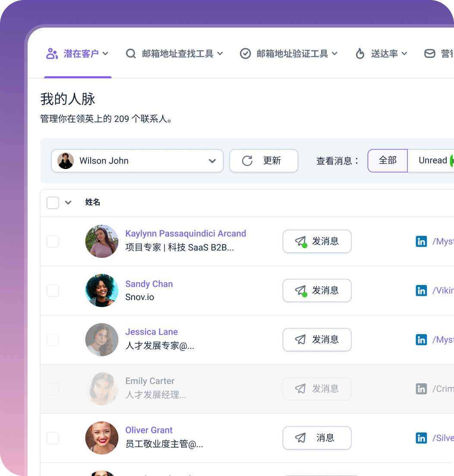Open the Wilson John account dropdown
The width and height of the screenshot is (454, 476).
[137, 160]
